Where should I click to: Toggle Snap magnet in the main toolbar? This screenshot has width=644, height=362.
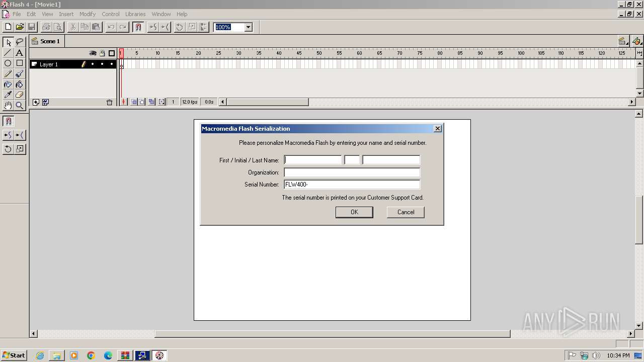pos(138,27)
